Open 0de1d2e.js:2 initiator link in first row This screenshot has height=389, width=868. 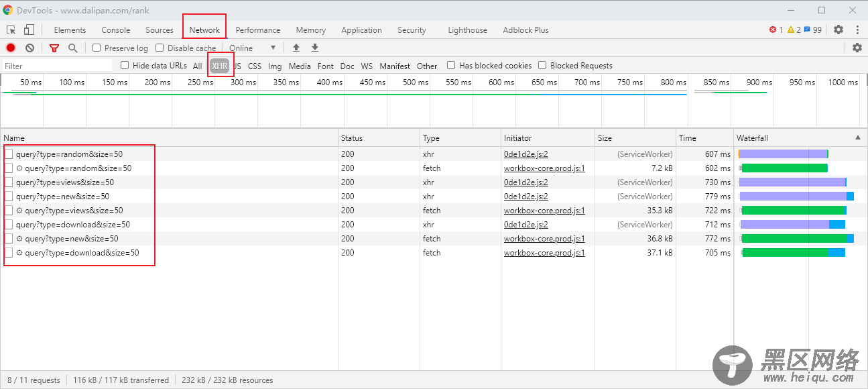click(526, 154)
